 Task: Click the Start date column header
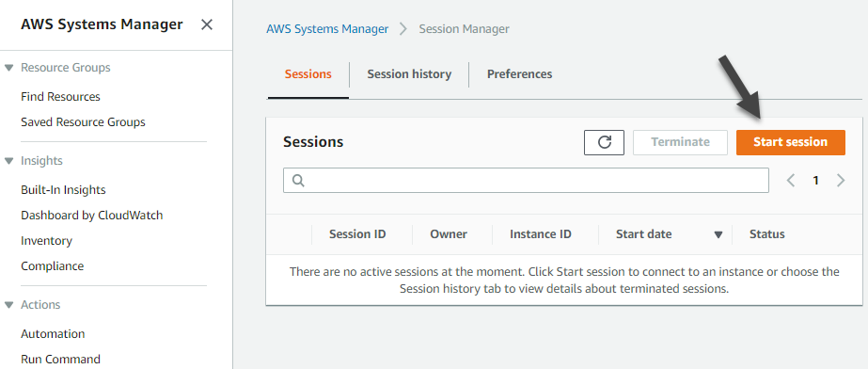point(644,234)
